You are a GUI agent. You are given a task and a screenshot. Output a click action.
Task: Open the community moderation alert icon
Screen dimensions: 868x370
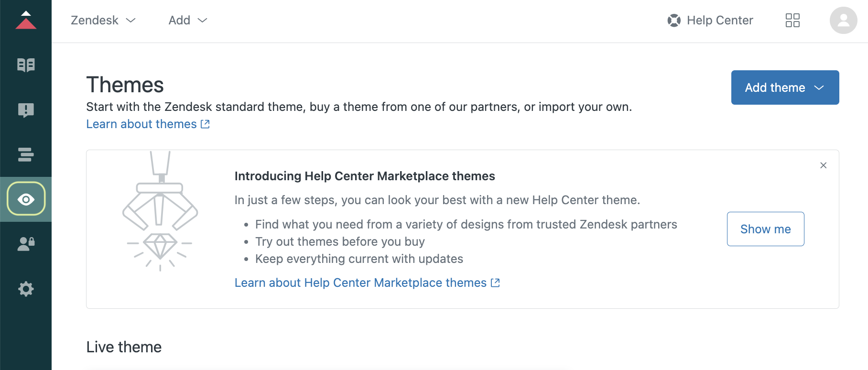pos(26,110)
